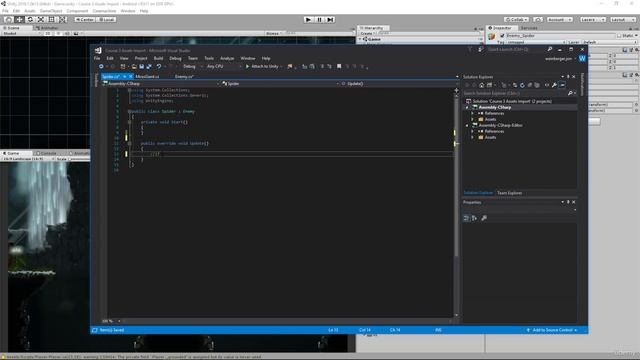Collapse the Update method code region
This screenshot has height=360, width=640.
click(129, 143)
